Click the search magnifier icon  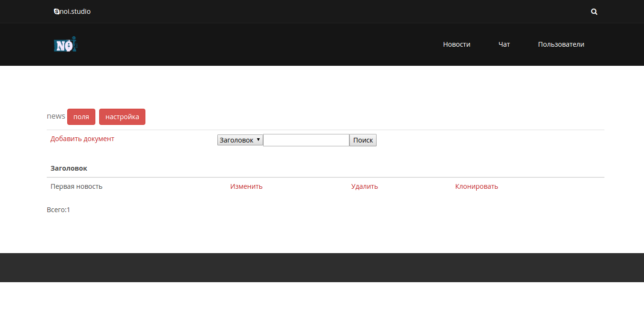(594, 12)
